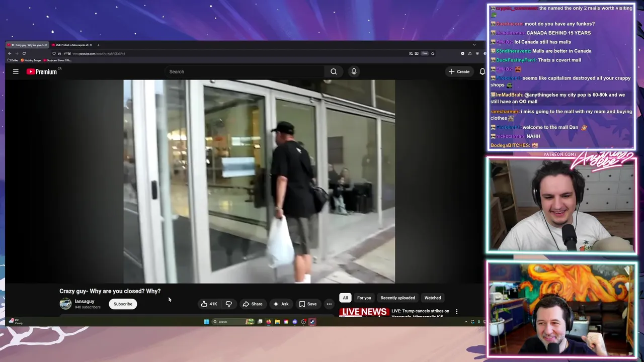Select the 'All' filter chip
Viewport: 644px width, 362px height.
pyautogui.click(x=345, y=298)
